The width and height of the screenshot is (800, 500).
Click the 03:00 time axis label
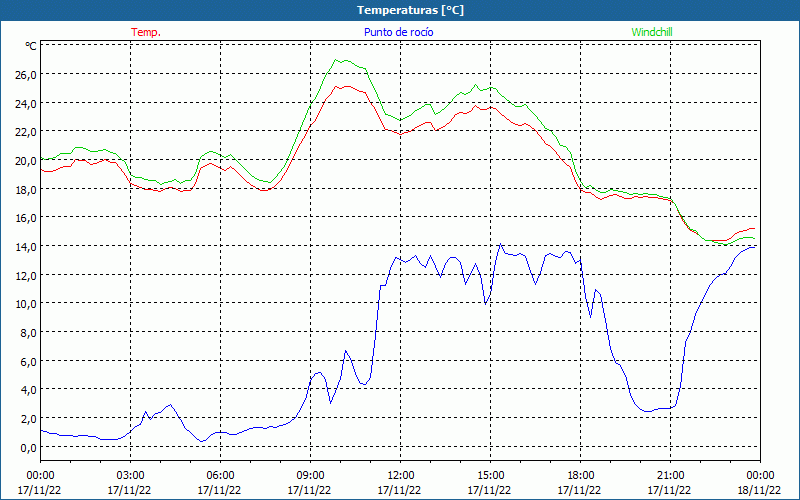[x=130, y=476]
